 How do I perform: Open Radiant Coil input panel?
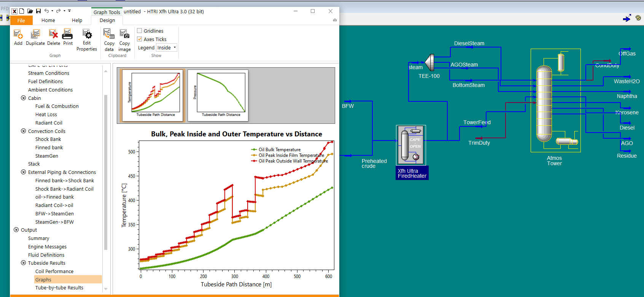pos(49,123)
